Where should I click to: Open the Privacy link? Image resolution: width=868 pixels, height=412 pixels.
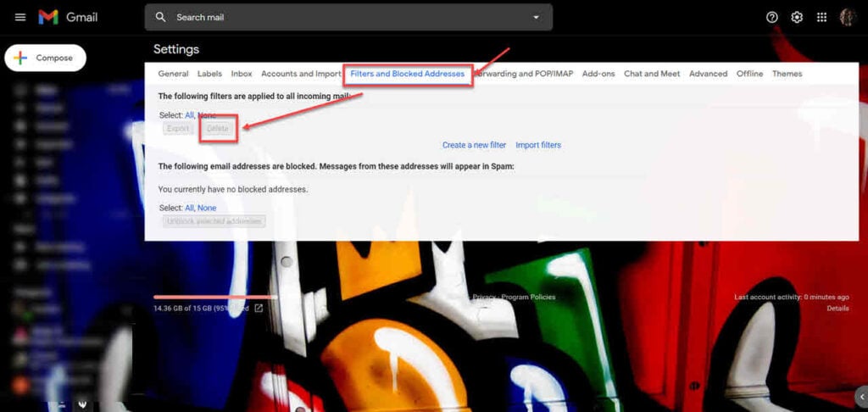[484, 298]
